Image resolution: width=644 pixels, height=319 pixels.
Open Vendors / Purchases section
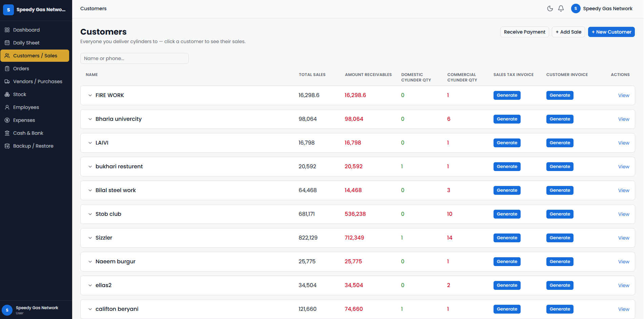point(35,81)
